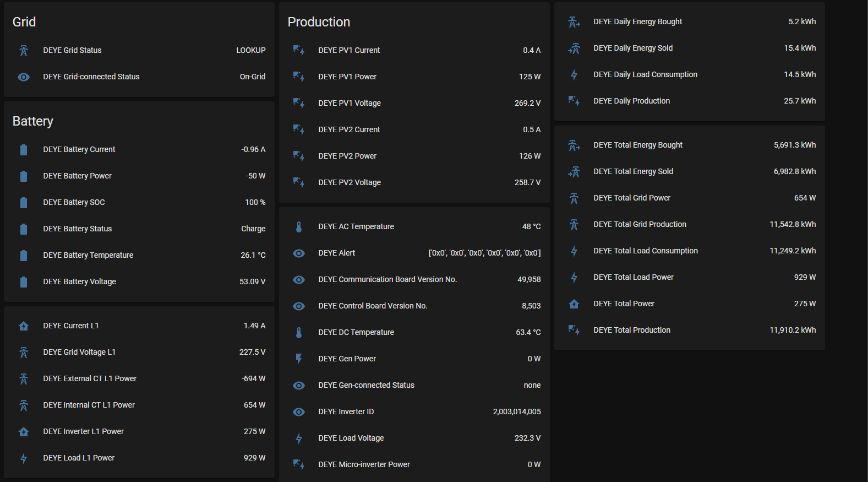Click the eye icon for Communication Board Version No.

click(299, 280)
